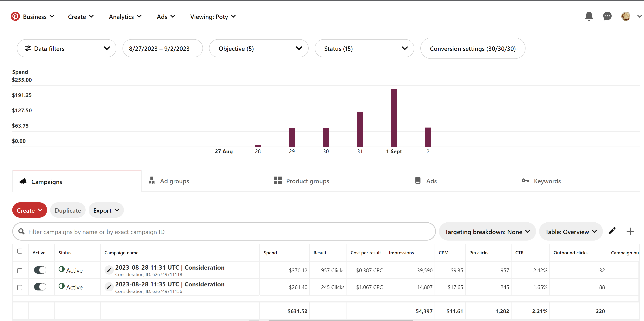This screenshot has height=321, width=644.
Task: Toggle off the $370.12 campaign active switch
Action: [40, 270]
